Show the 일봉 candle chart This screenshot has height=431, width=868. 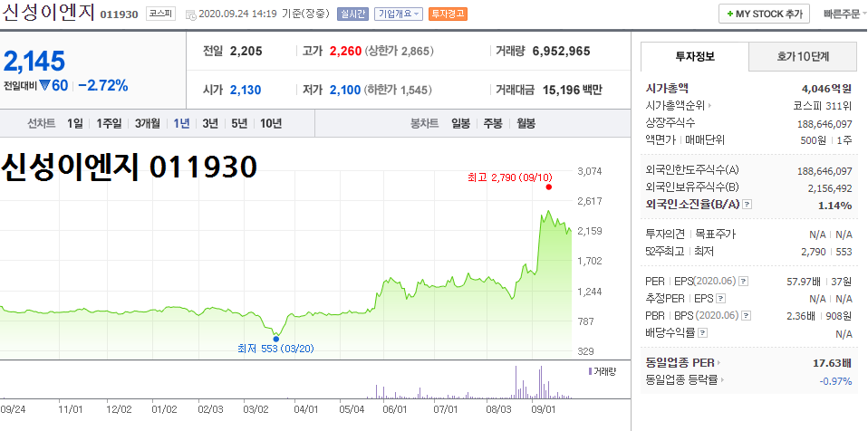(x=460, y=123)
